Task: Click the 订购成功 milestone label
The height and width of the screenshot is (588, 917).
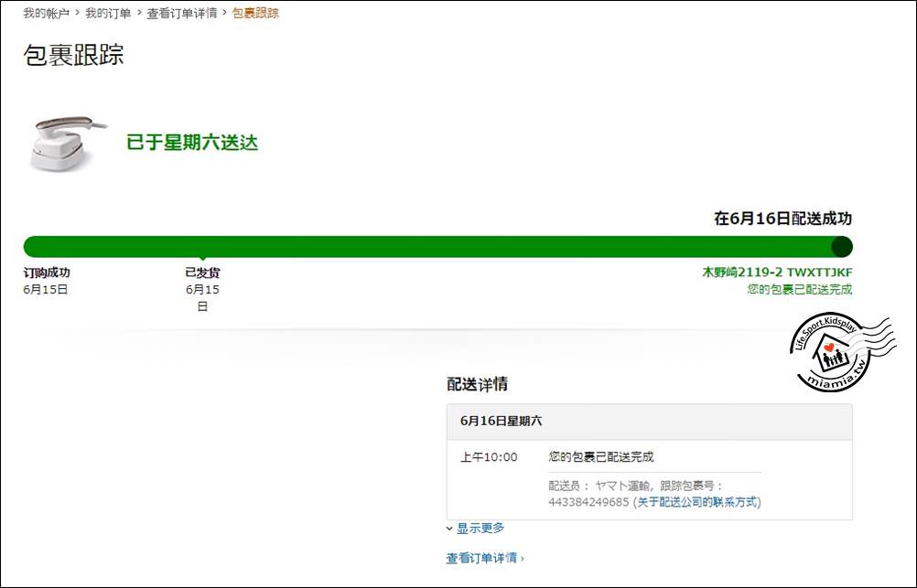Action: [46, 273]
